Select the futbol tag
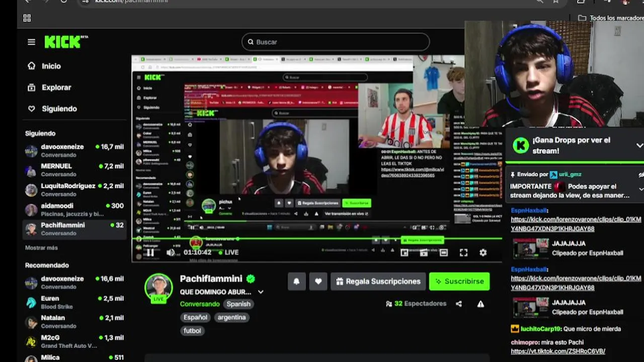This screenshot has width=644, height=362. 192,331
